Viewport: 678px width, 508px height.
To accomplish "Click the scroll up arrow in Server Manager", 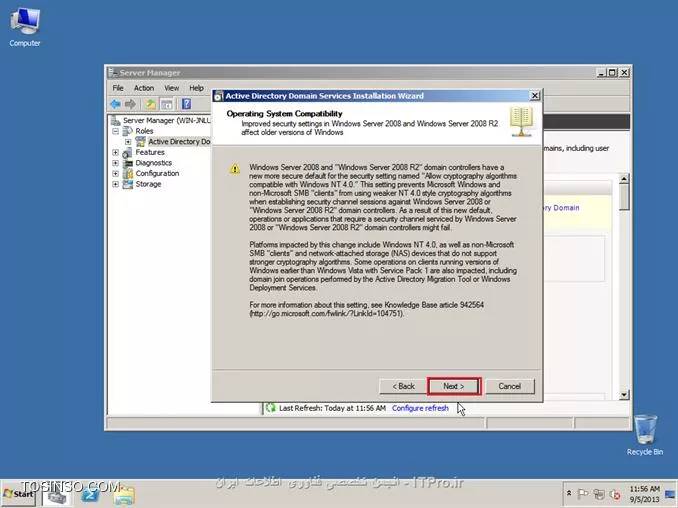I will 624,179.
